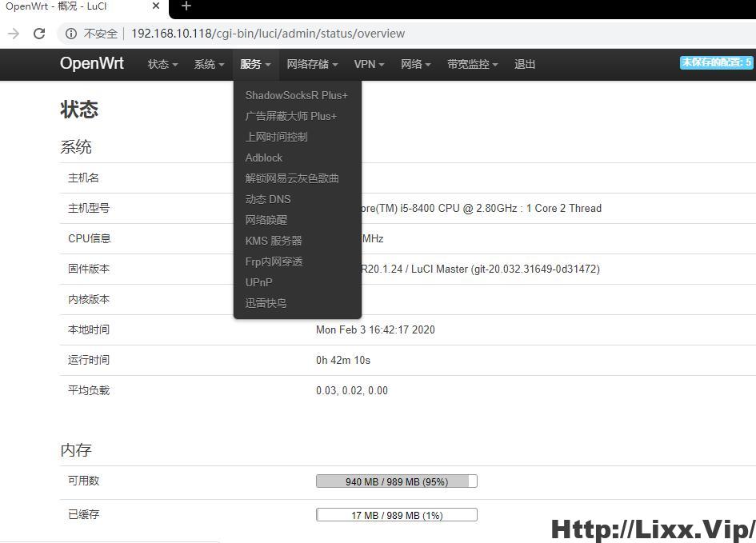This screenshot has height=543, width=756.
Task: Open the 系统 dropdown menu
Action: point(208,64)
